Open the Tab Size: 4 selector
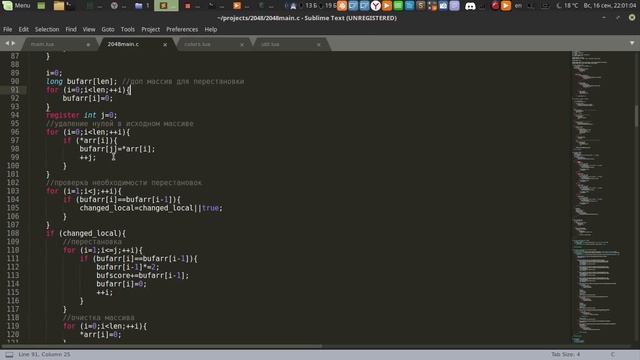640x360 pixels. tap(565, 354)
